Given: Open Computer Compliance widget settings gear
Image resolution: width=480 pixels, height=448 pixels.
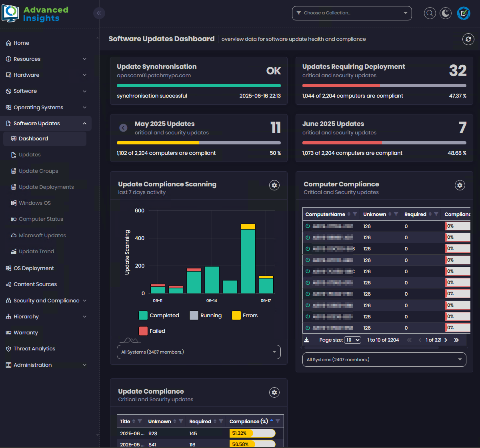Looking at the screenshot, I should click(x=460, y=185).
